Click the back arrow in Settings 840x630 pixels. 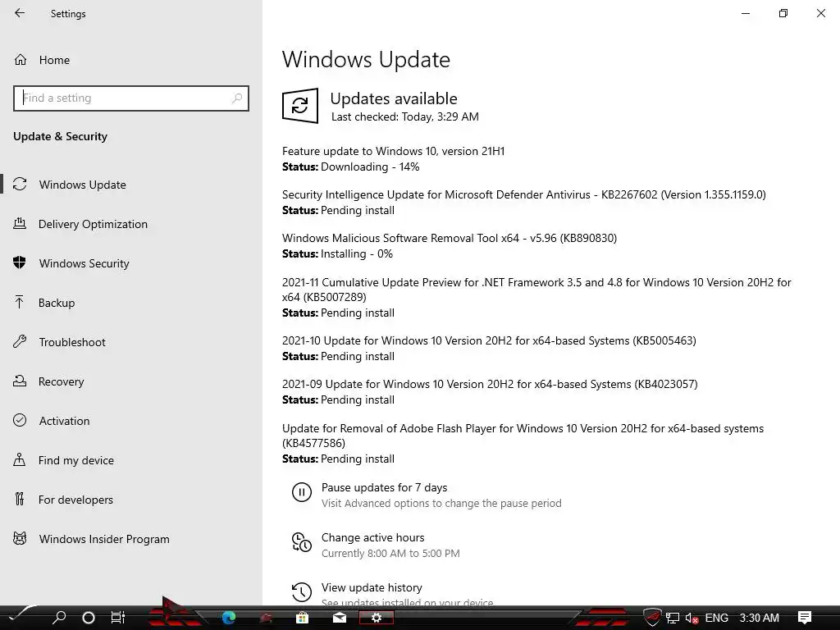click(20, 13)
